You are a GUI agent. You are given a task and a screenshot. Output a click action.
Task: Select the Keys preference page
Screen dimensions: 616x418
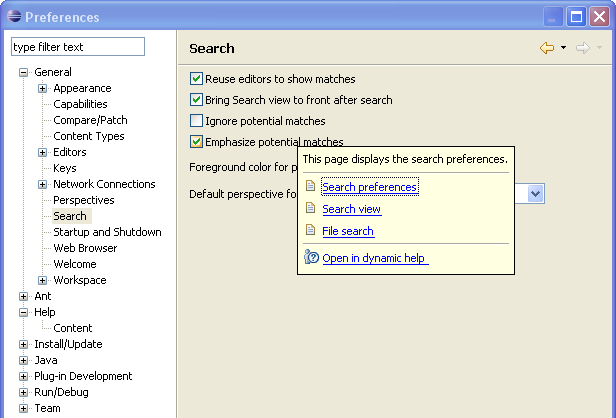[x=65, y=168]
